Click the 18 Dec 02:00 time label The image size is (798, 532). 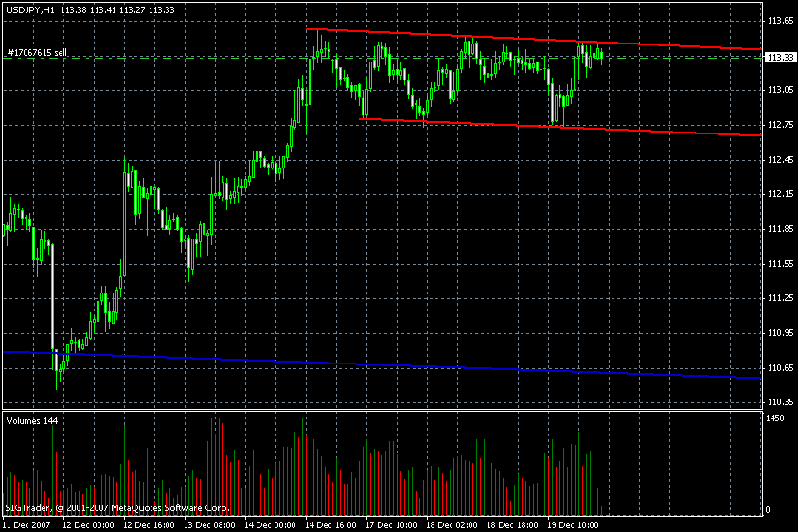point(452,524)
